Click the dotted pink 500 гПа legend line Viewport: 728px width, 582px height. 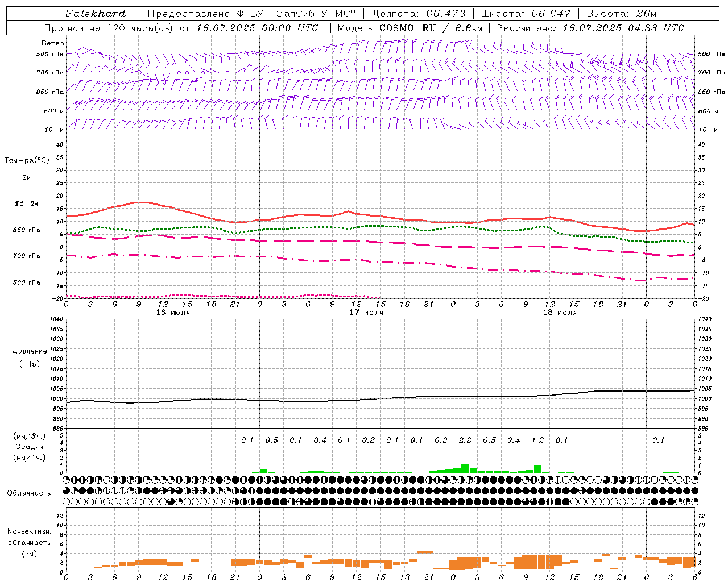25,289
